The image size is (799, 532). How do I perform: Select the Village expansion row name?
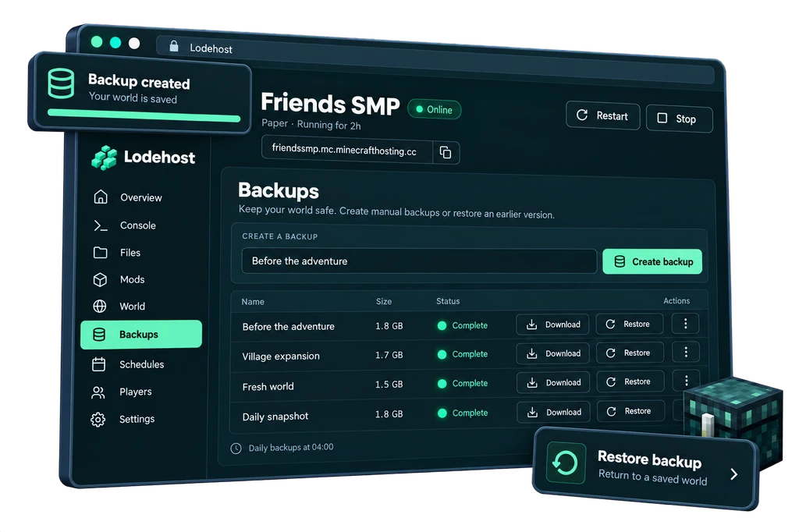click(x=281, y=356)
